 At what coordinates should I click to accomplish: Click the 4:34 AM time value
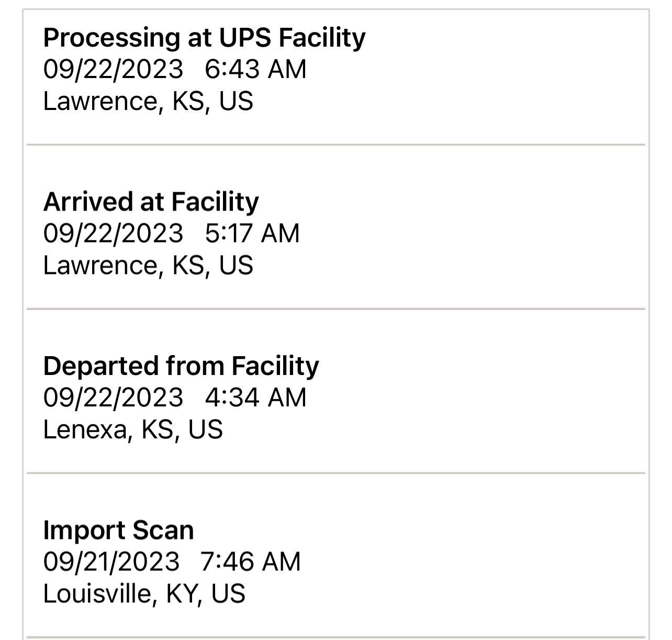click(255, 398)
